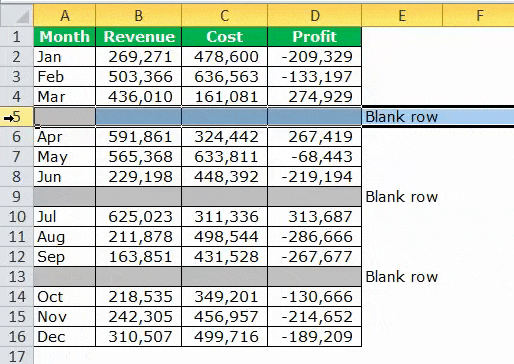Image resolution: width=514 pixels, height=364 pixels.
Task: Select the Mar cell
Action: click(x=64, y=97)
